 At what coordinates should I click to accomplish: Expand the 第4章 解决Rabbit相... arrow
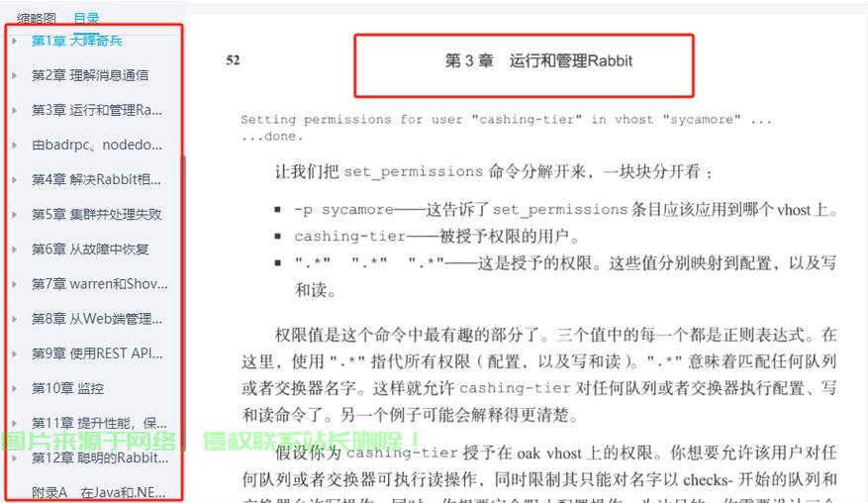tap(15, 179)
